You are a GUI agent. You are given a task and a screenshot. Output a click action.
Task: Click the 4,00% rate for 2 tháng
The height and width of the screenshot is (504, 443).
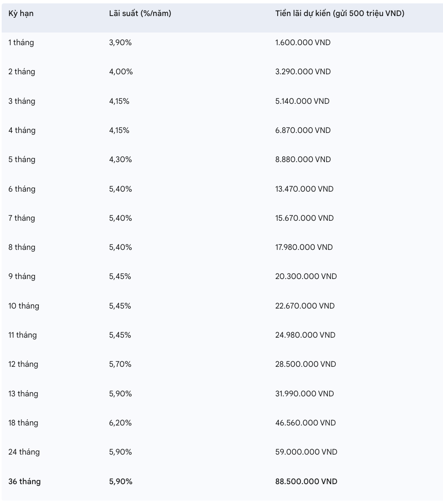click(121, 72)
